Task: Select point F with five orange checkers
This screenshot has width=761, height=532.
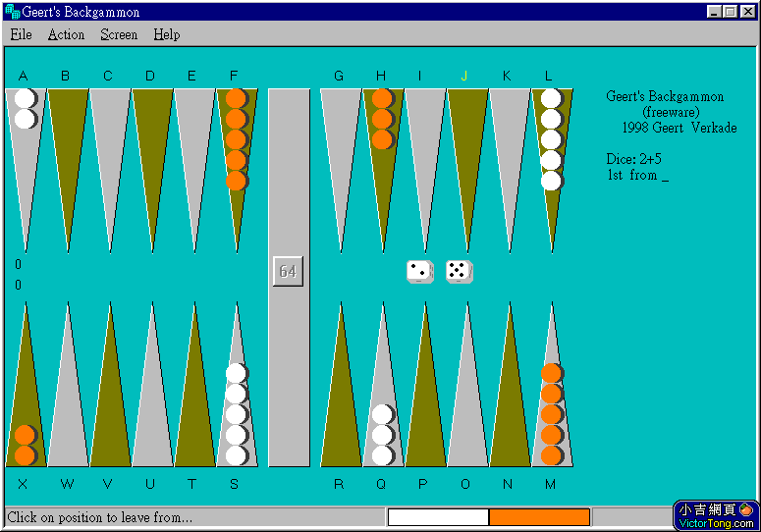Action: tap(237, 171)
